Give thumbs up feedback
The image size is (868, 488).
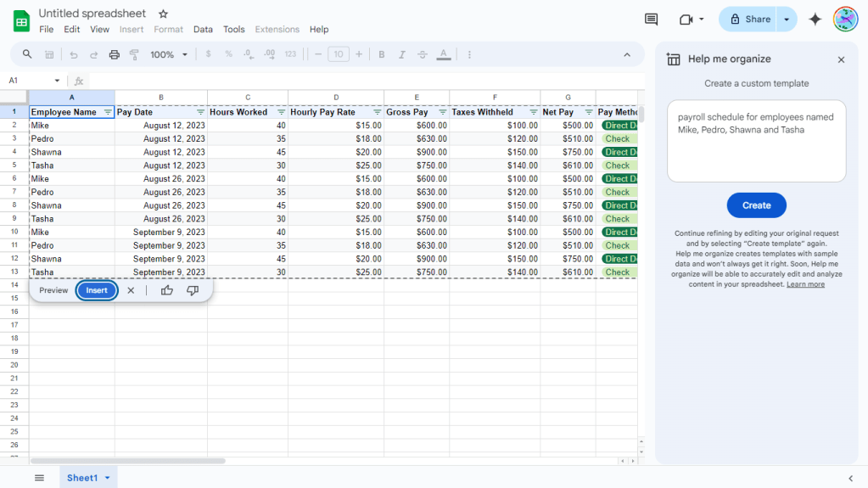[166, 290]
